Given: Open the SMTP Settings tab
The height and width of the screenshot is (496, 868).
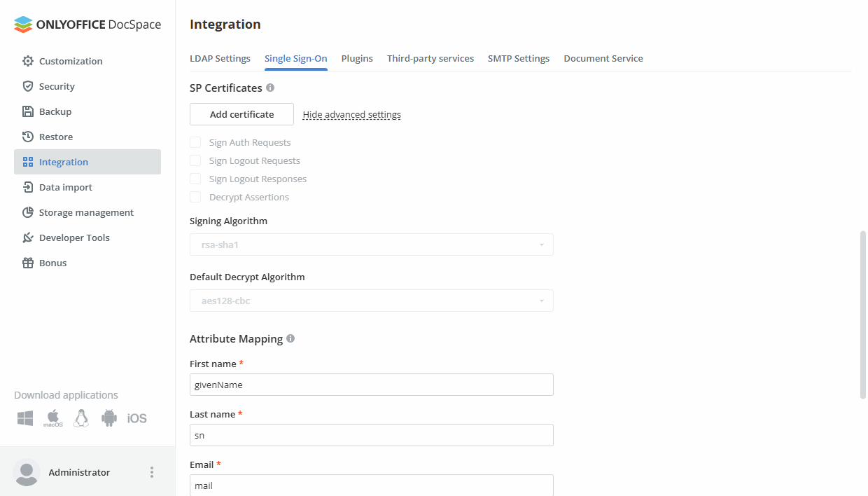Looking at the screenshot, I should click(x=519, y=58).
